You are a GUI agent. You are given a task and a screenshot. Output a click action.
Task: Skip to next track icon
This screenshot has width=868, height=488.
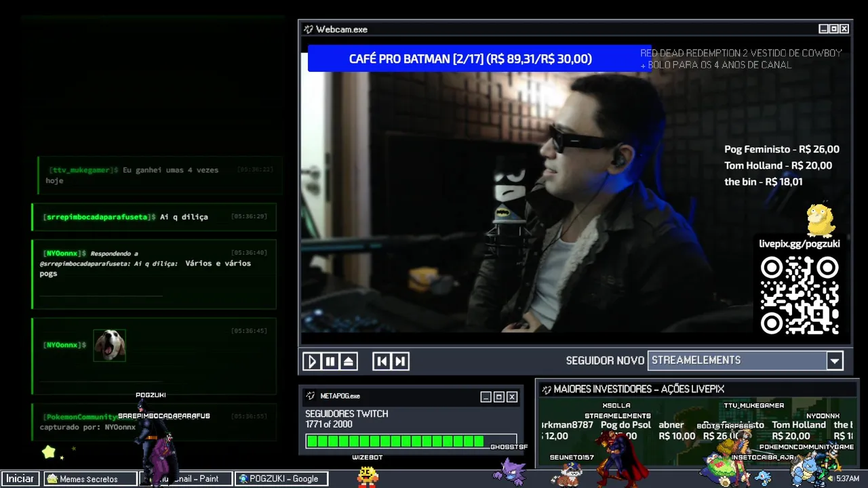(x=400, y=361)
